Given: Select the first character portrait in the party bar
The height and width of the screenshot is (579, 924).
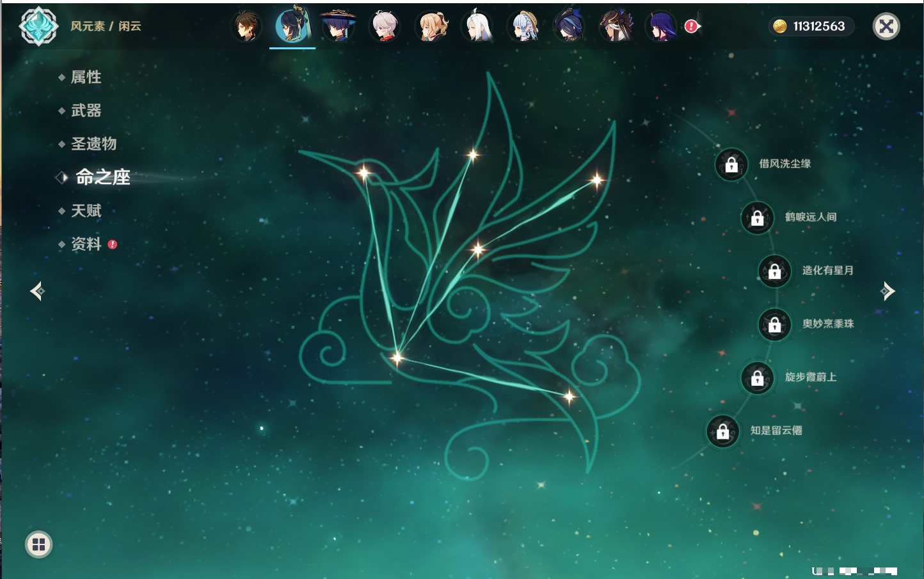Looking at the screenshot, I should point(246,26).
